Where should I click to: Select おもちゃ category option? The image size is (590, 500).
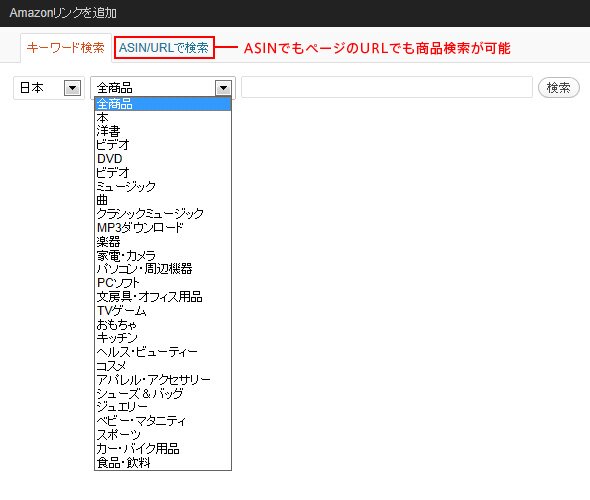pos(163,324)
